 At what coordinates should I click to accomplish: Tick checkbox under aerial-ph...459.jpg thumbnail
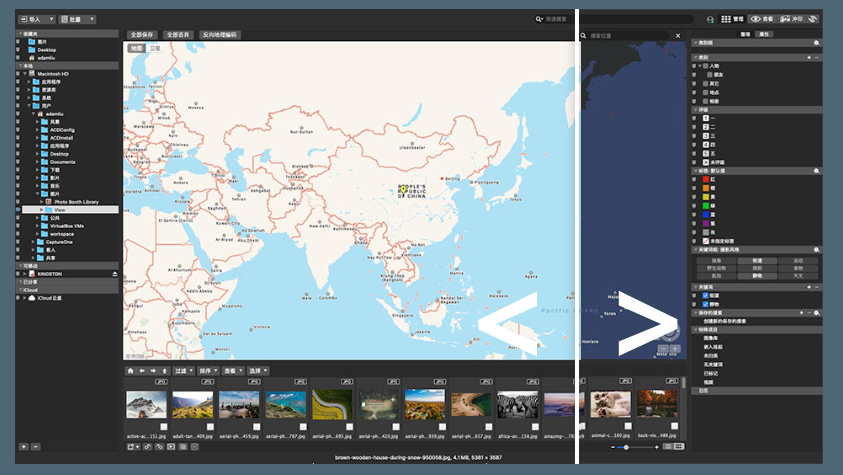point(256,427)
